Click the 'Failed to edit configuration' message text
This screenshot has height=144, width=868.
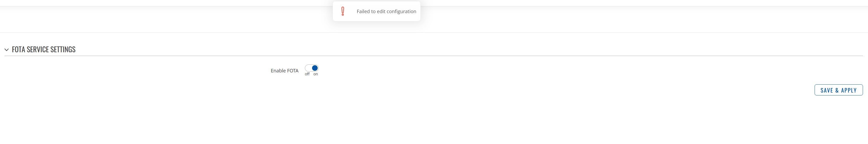click(386, 11)
